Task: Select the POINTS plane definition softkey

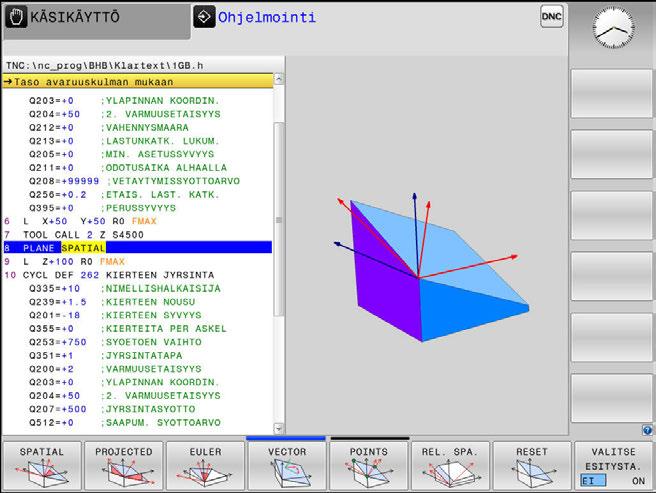Action: 369,466
